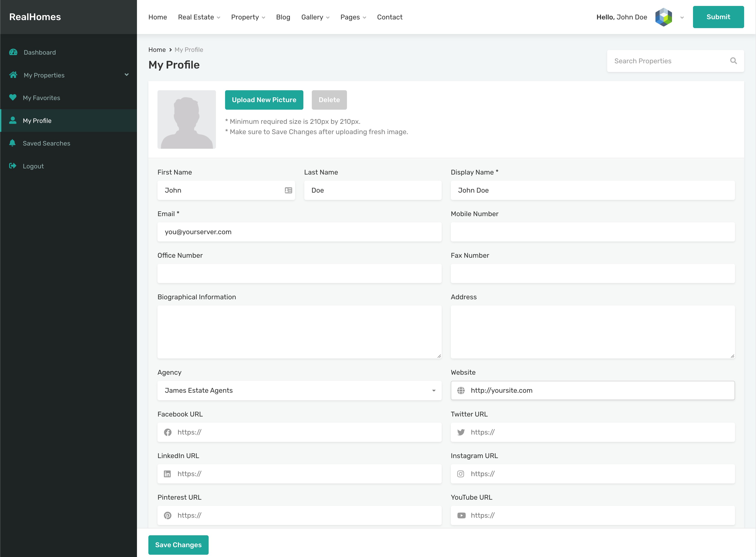Click into the Mobile Number field

pos(592,232)
